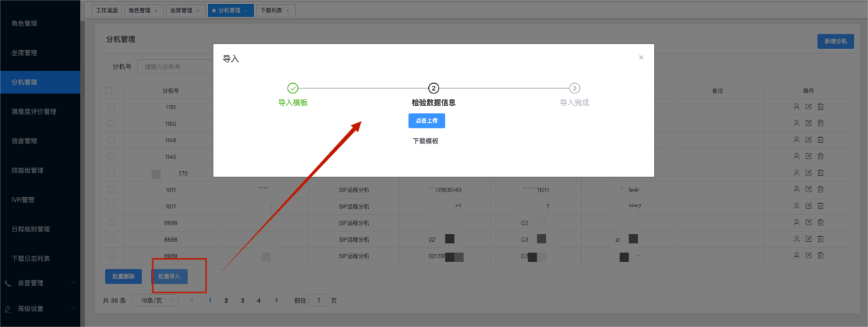Click the 前往 page jump input

click(318, 300)
